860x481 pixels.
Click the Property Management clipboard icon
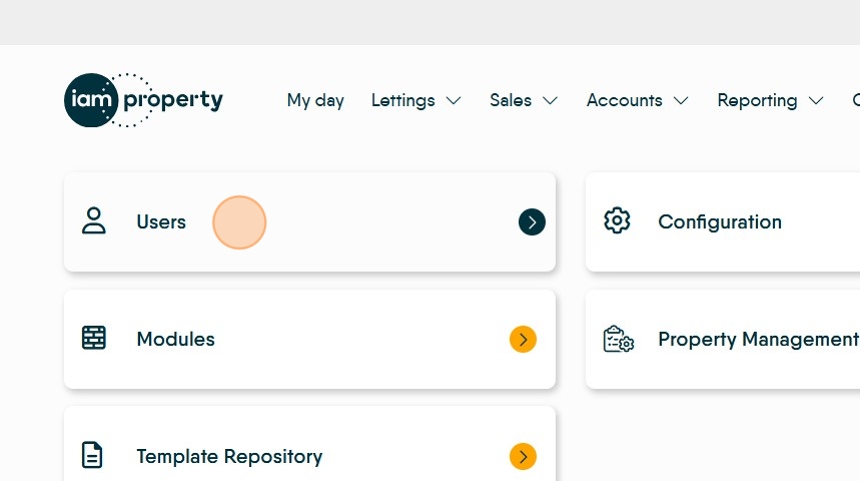click(618, 339)
